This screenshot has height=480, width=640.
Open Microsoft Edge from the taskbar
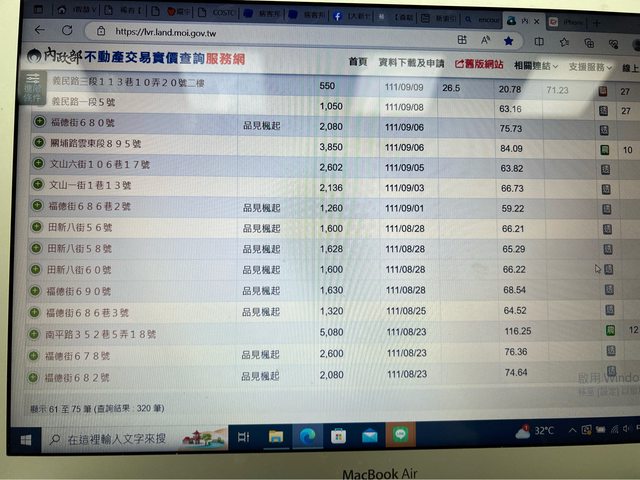306,436
